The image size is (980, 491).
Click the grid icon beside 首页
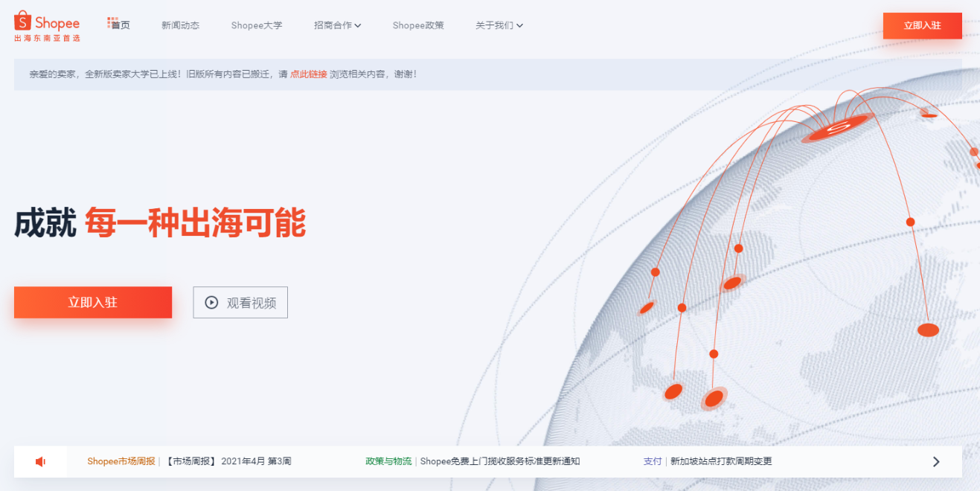point(112,23)
